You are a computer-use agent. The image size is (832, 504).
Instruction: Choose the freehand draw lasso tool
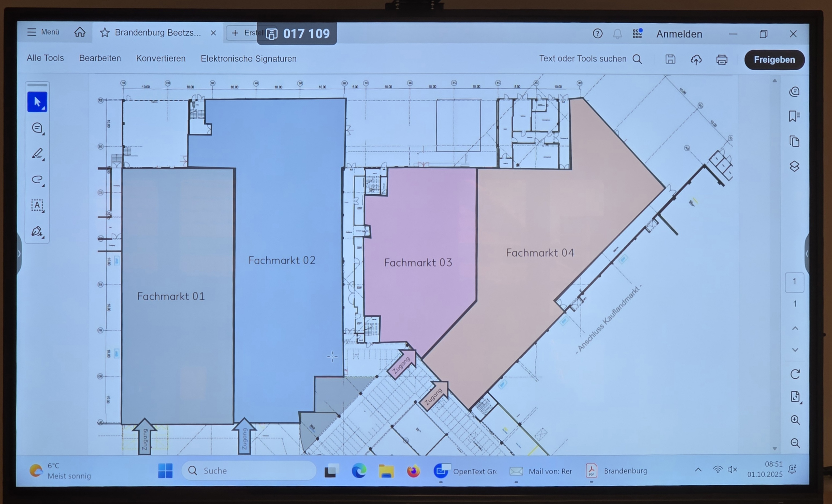click(x=37, y=179)
